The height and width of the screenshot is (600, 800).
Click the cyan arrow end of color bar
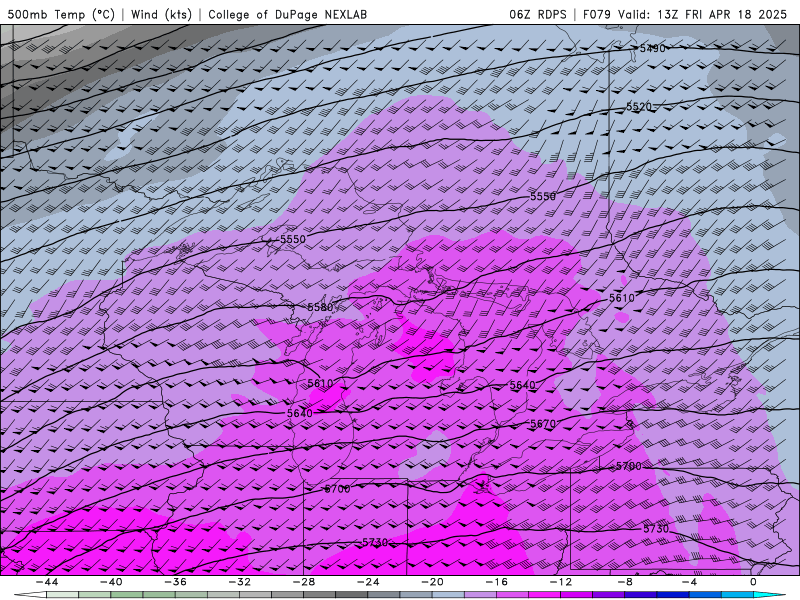[769, 595]
